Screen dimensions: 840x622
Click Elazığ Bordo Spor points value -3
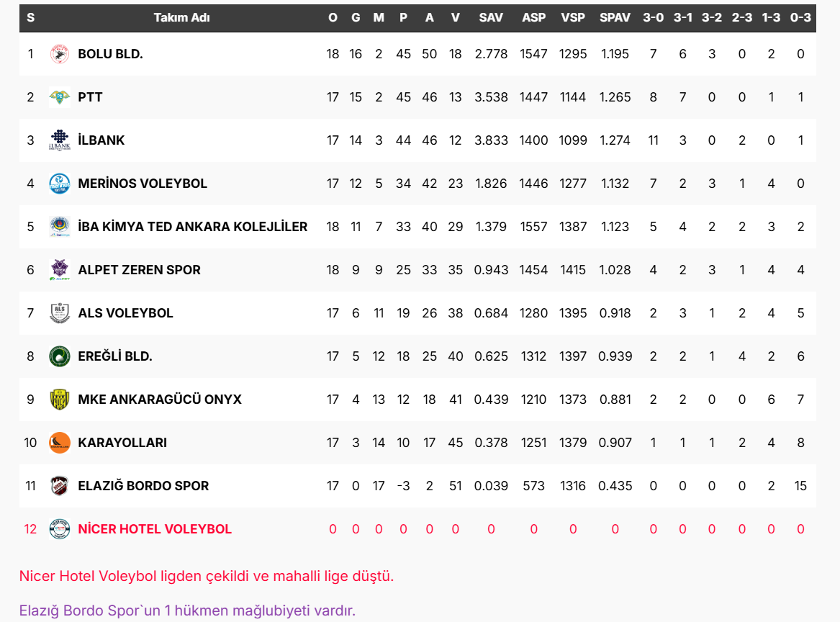pos(403,486)
